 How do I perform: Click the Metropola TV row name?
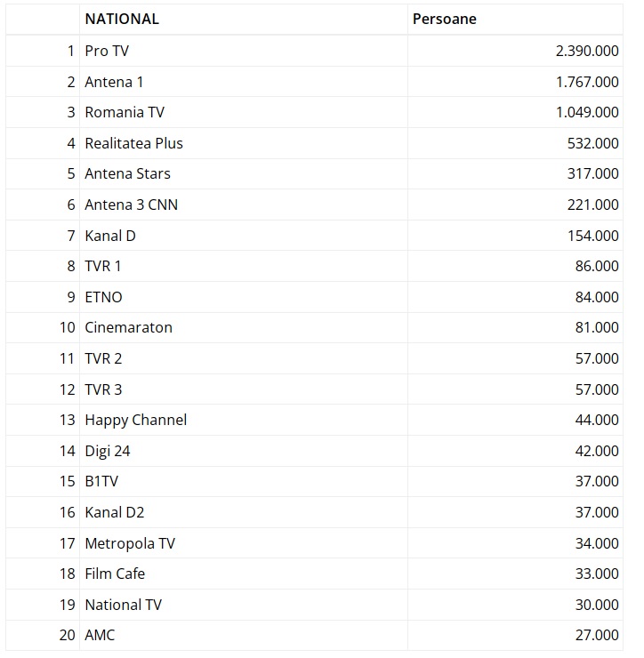130,543
